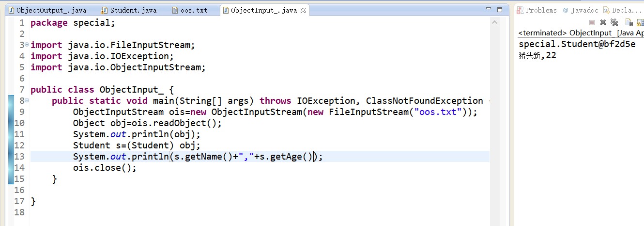
Task: Click the text file icon on oos.txt tab
Action: click(176, 10)
